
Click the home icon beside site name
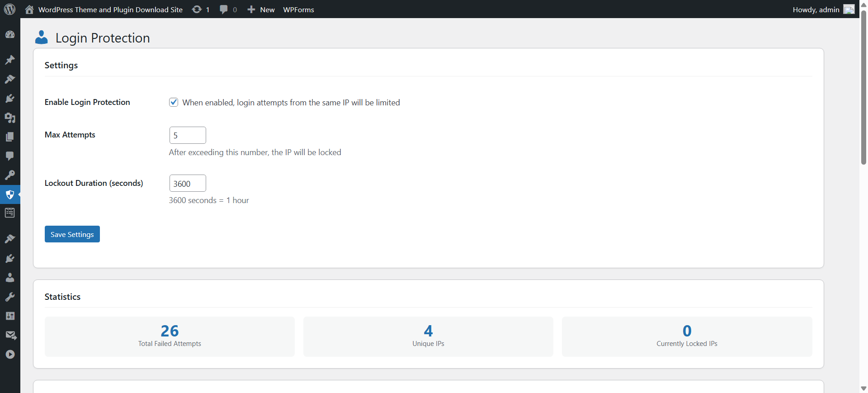pyautogui.click(x=29, y=9)
